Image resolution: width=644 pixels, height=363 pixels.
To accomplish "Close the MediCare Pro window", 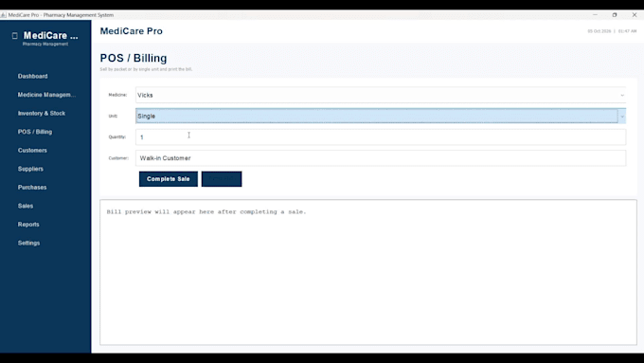I will click(x=635, y=15).
